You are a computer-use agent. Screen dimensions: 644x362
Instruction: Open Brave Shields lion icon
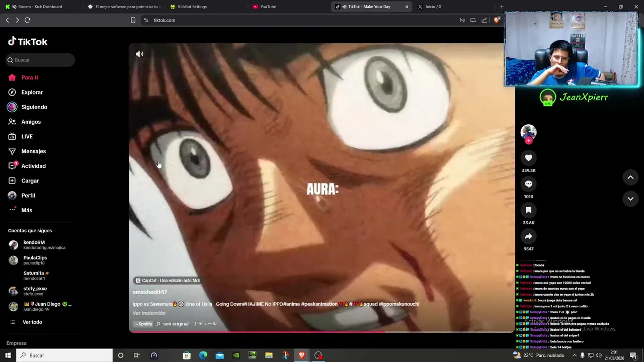click(497, 20)
